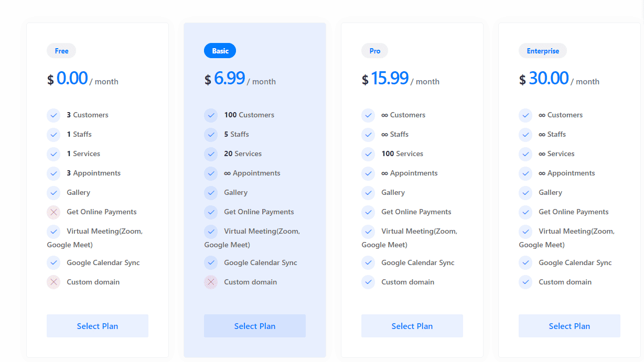The width and height of the screenshot is (644, 362).
Task: Select the Free plan badge
Action: point(61,51)
